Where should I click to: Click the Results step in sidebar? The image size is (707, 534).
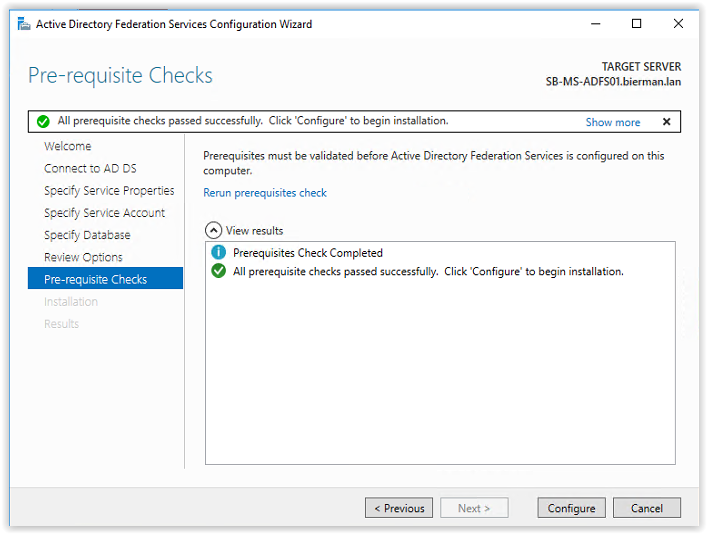click(61, 323)
